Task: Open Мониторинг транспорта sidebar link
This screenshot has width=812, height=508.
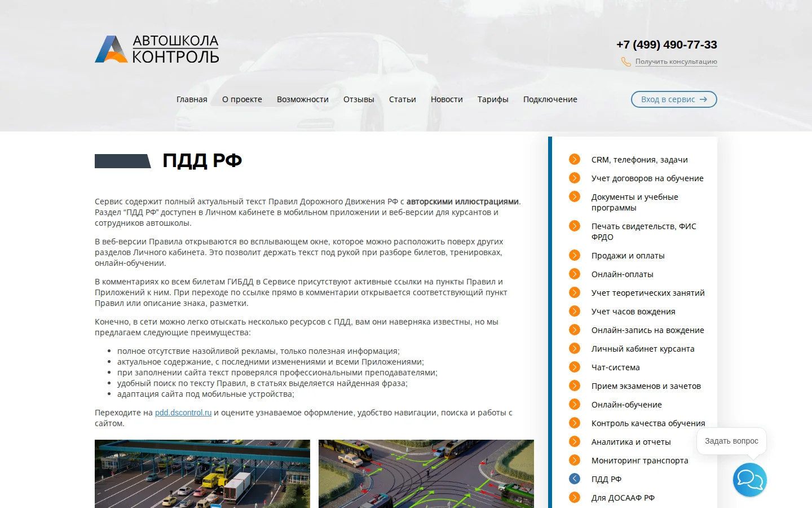Action: tap(640, 461)
